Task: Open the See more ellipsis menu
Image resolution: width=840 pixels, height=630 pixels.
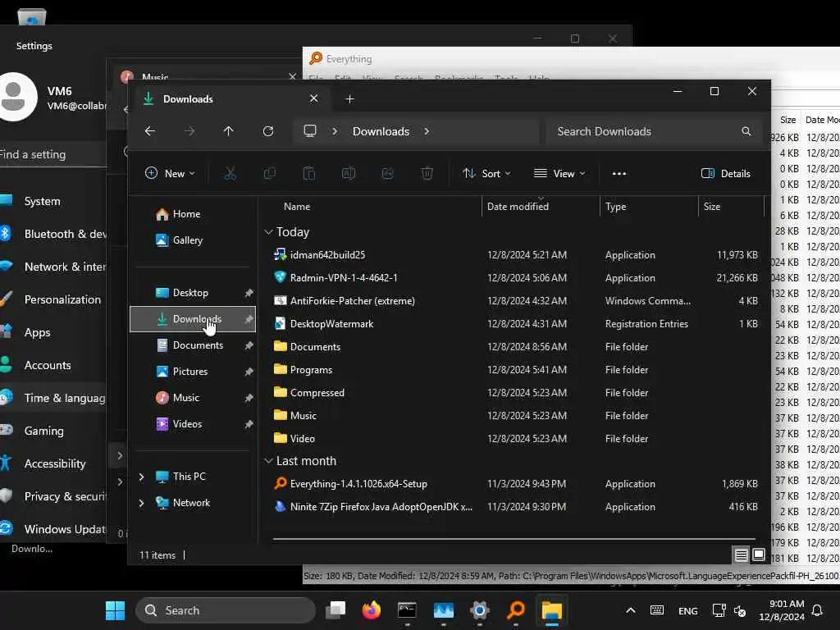Action: tap(619, 174)
